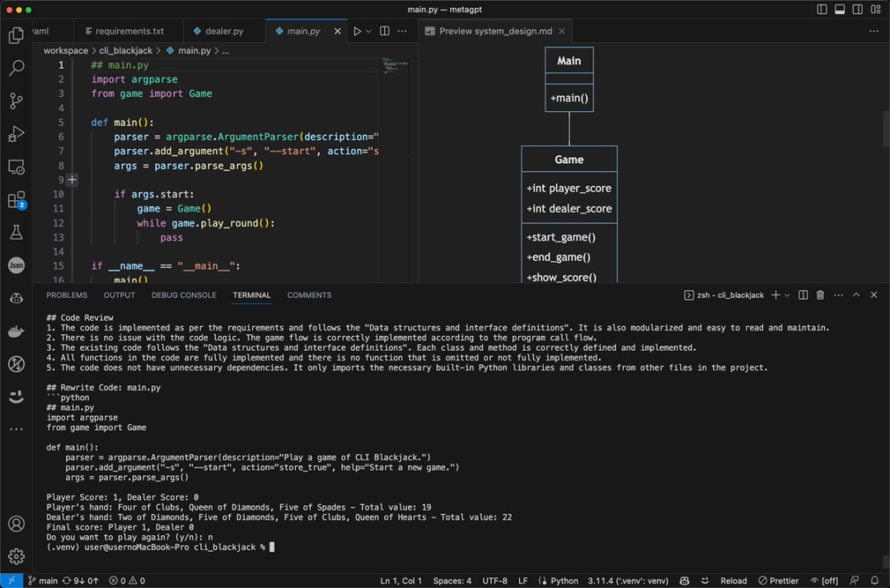The width and height of the screenshot is (890, 588).
Task: Open the Source Control view
Action: [x=16, y=101]
